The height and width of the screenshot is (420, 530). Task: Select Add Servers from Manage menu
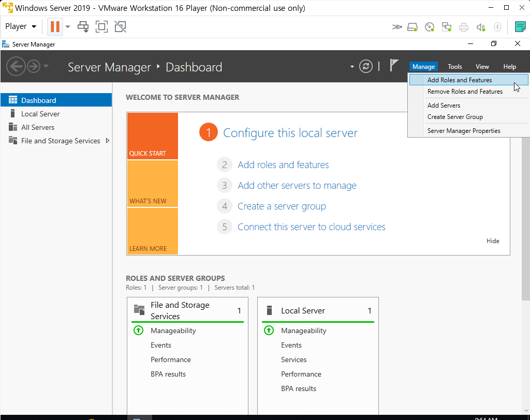pyautogui.click(x=468, y=106)
